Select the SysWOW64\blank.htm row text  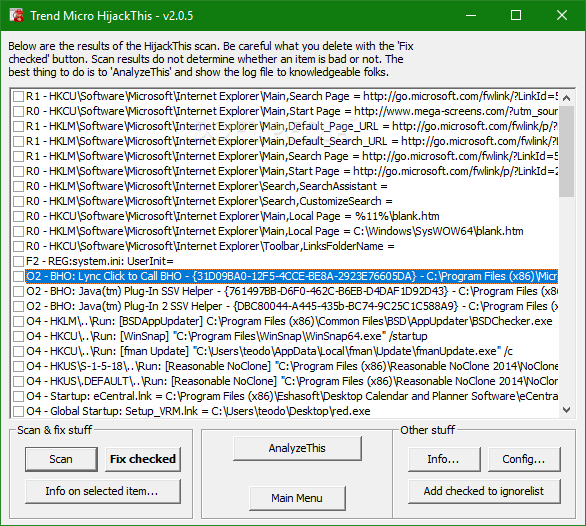[x=275, y=231]
